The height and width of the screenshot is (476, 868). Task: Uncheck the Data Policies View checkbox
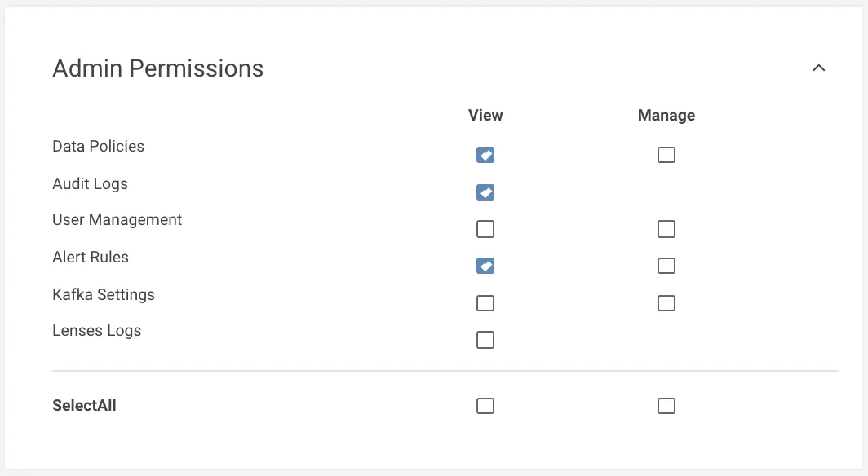pyautogui.click(x=485, y=154)
